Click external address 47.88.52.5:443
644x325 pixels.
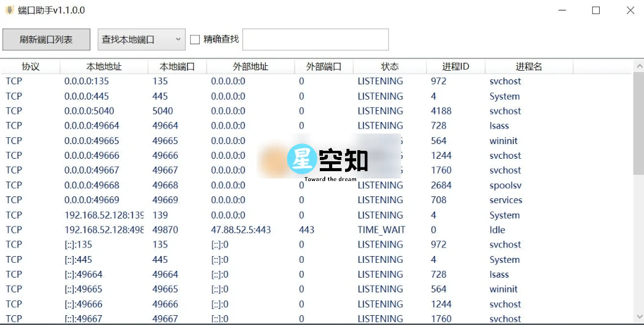(241, 230)
